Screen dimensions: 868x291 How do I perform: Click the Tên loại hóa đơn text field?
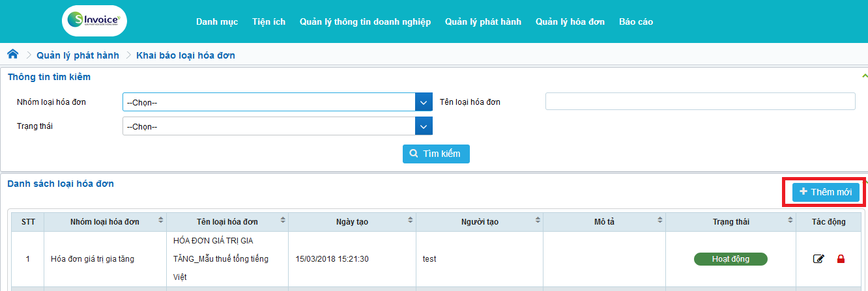coord(700,102)
